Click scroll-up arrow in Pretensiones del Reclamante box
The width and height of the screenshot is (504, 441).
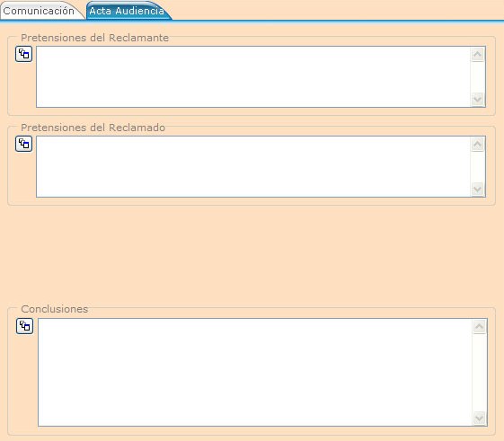click(x=478, y=54)
